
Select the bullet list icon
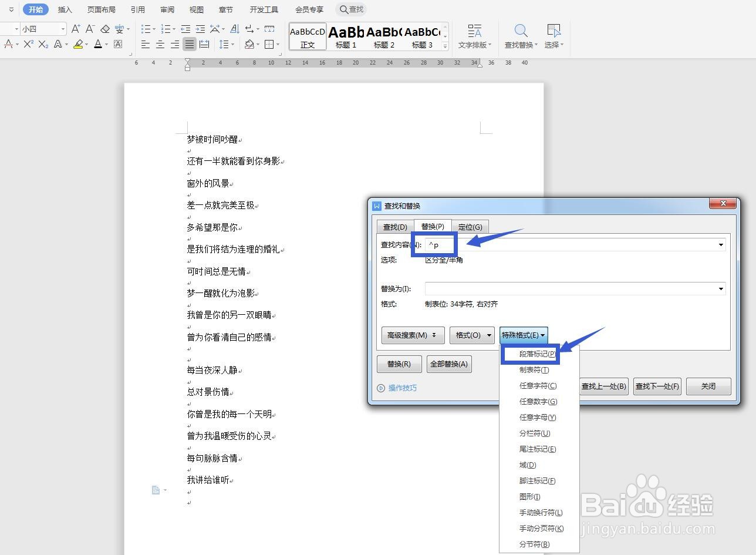point(146,28)
